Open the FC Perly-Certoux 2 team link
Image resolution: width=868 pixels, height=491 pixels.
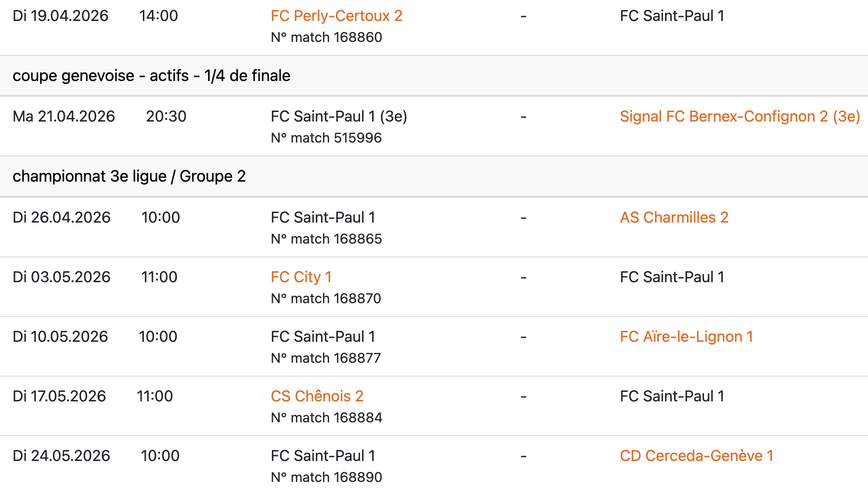[x=336, y=16]
